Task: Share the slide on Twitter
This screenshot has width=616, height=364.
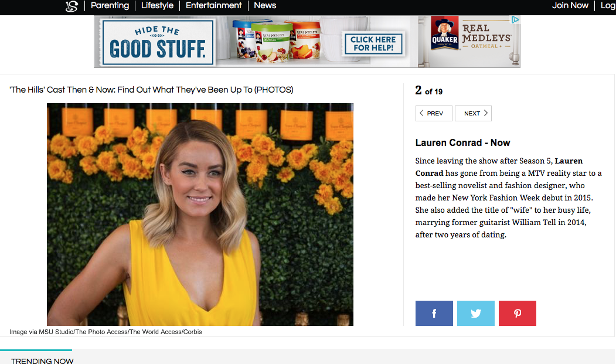Action: pyautogui.click(x=476, y=313)
